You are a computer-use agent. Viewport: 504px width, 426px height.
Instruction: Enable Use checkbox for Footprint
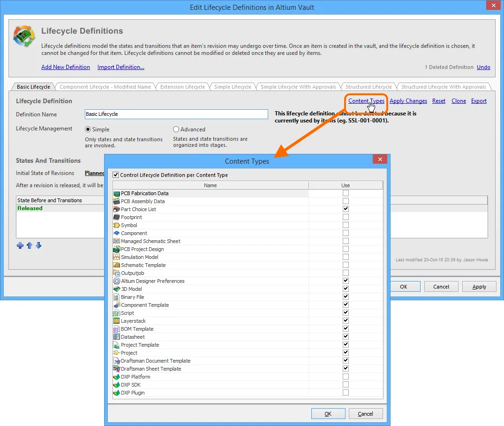346,217
